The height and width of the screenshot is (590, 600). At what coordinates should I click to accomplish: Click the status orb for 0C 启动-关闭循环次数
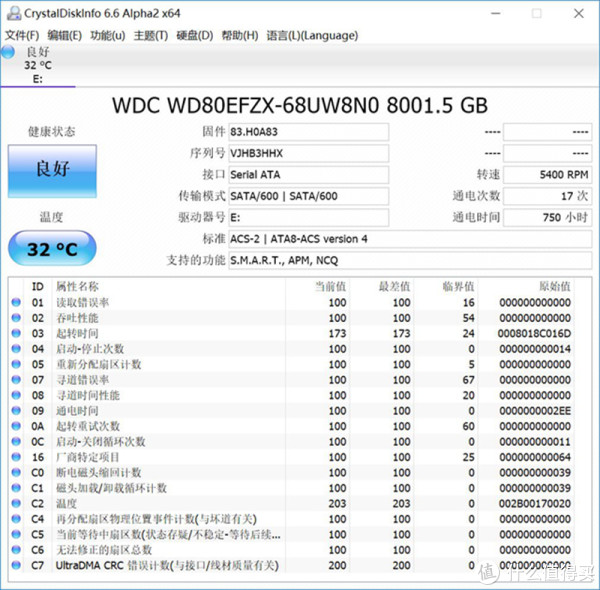(15, 441)
